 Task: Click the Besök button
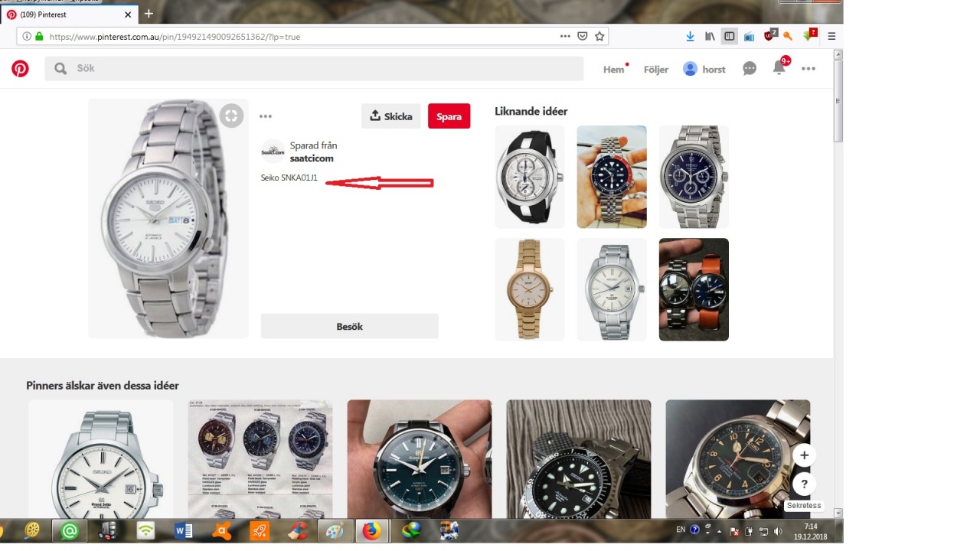point(349,326)
